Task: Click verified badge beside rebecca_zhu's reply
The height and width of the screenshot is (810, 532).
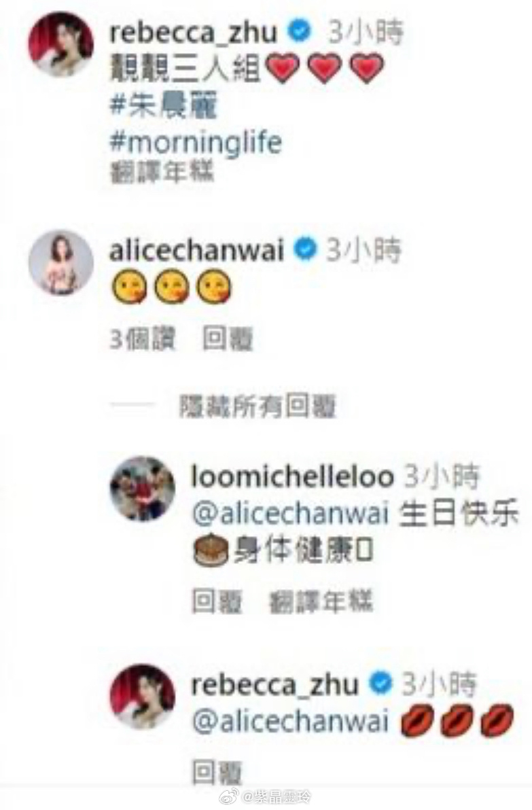Action: pos(381,684)
